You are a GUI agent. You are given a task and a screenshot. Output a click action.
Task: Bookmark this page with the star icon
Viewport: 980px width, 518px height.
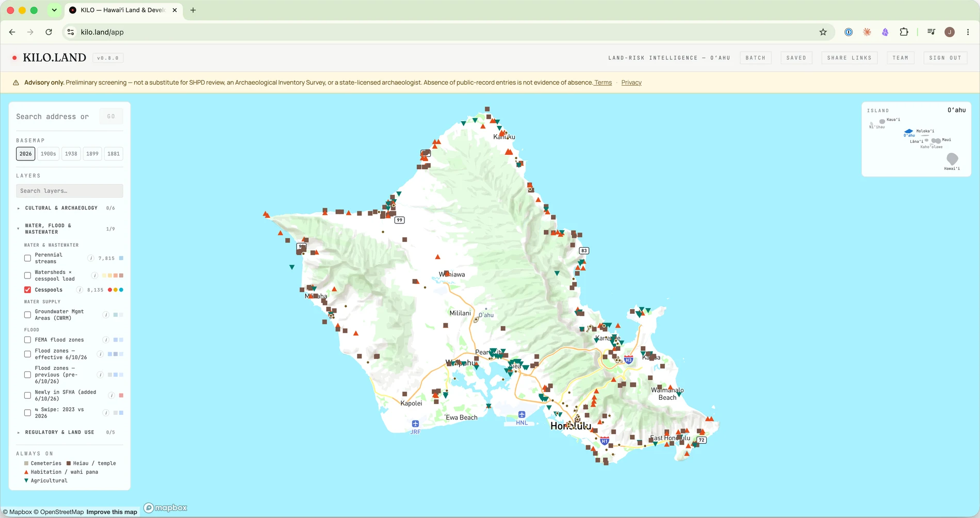(x=823, y=32)
